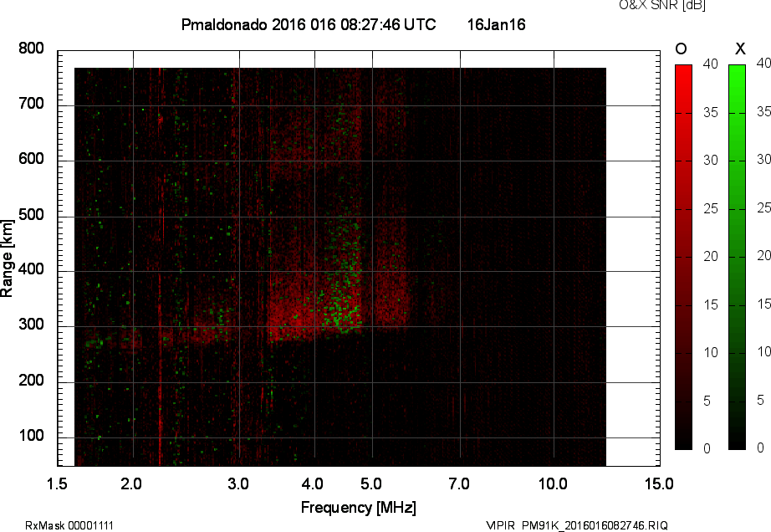Screen dimensions: 771x532
Task: Click the x-axis tick label '4.0'
Action: [313, 483]
